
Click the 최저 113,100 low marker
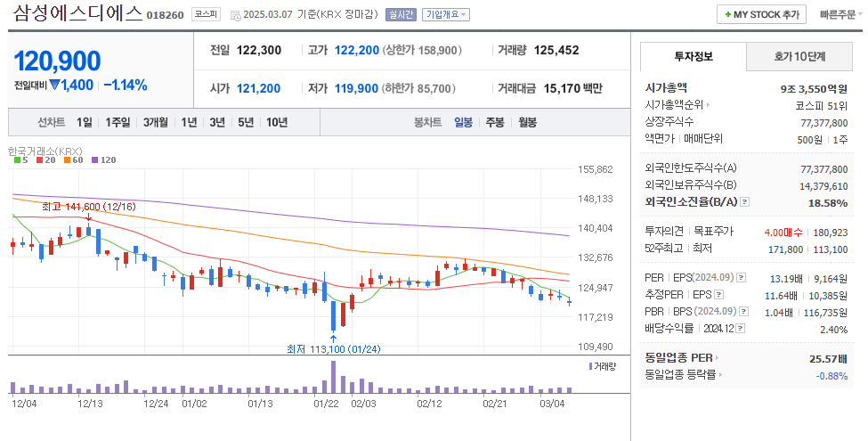pyautogui.click(x=333, y=349)
